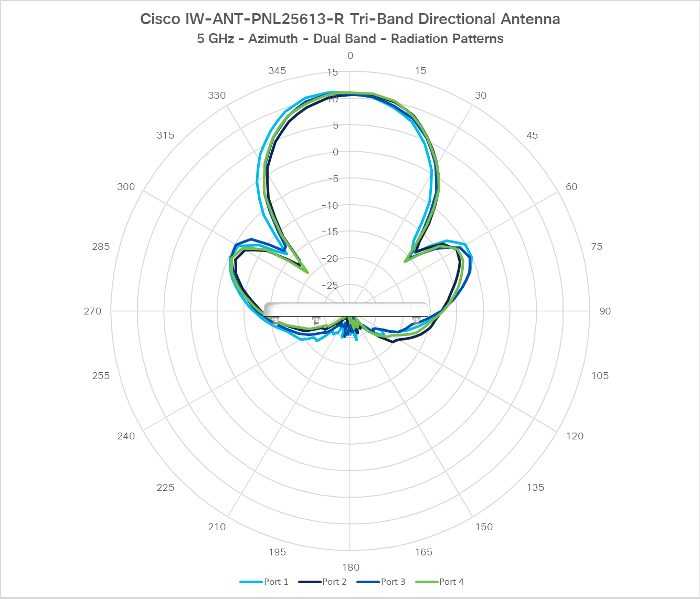Image resolution: width=700 pixels, height=599 pixels.
Task: Click the 315 degree angle label
Action: click(165, 135)
